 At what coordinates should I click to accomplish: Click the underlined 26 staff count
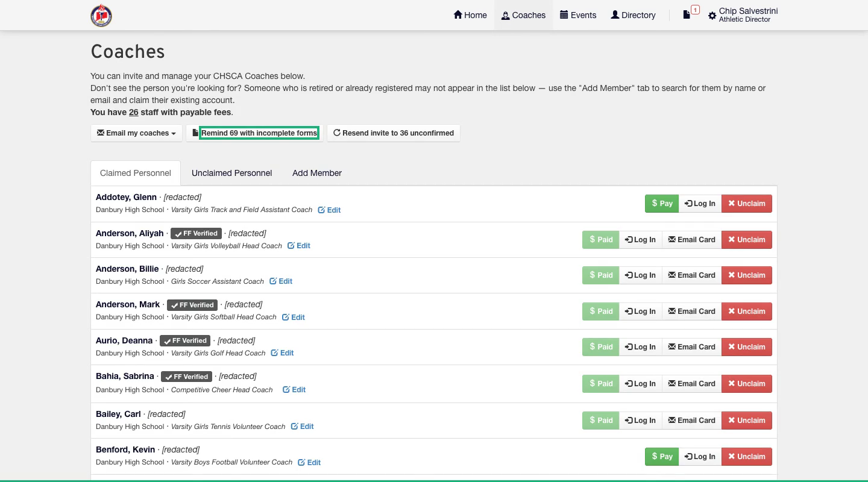click(x=134, y=112)
